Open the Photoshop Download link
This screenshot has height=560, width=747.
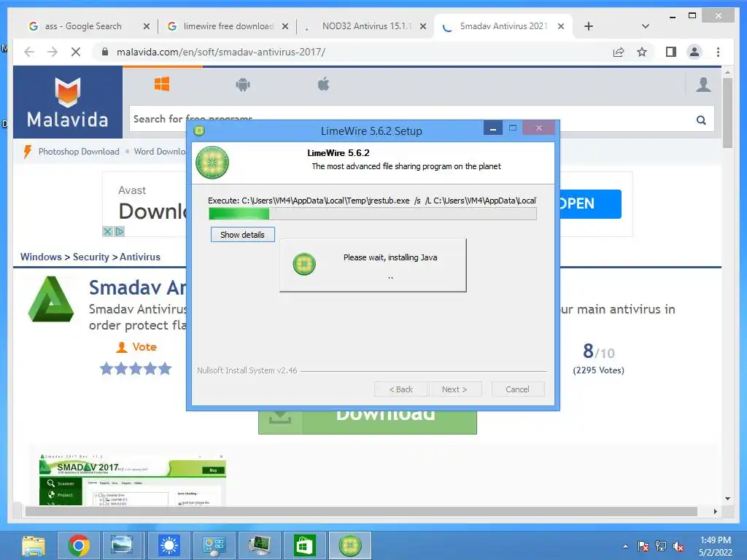coord(79,152)
